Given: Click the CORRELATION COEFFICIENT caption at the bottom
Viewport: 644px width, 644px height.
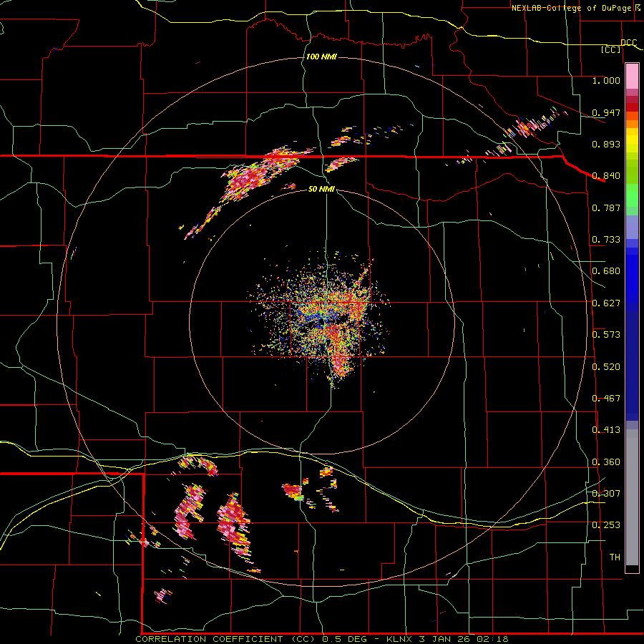Looking at the screenshot, I should coord(321,639).
